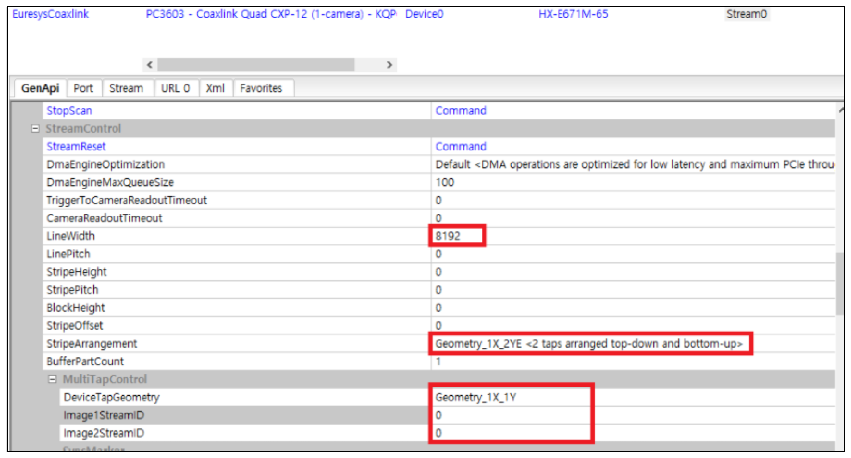Select the LinePitch feature name
This screenshot has height=458, width=851.
pos(68,254)
